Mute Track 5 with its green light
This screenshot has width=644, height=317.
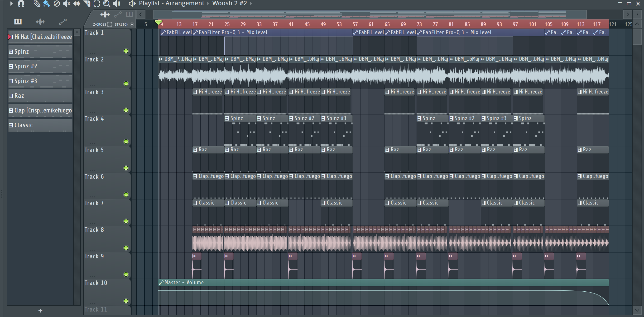pyautogui.click(x=126, y=168)
